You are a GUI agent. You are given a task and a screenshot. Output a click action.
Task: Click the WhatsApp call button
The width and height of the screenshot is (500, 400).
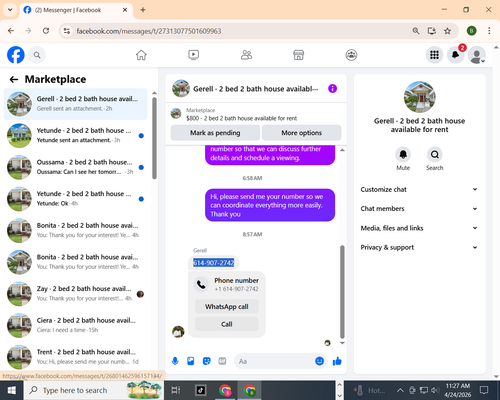pos(227,306)
